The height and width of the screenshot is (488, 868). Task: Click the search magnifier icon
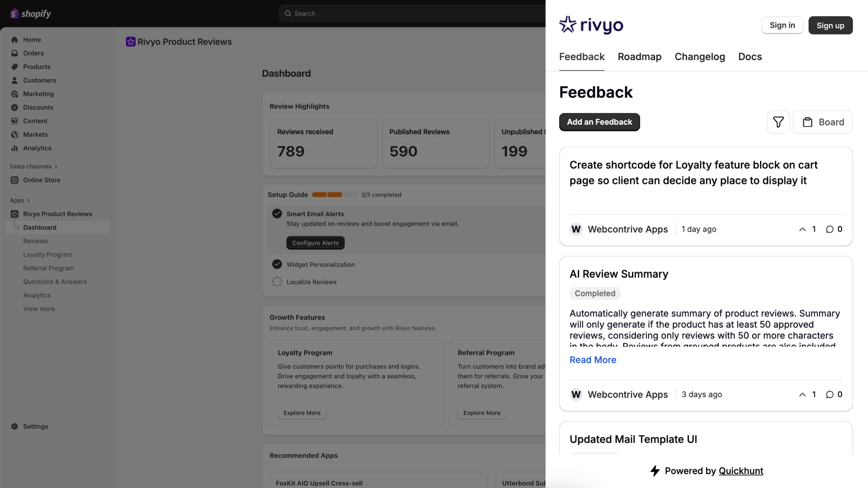288,14
